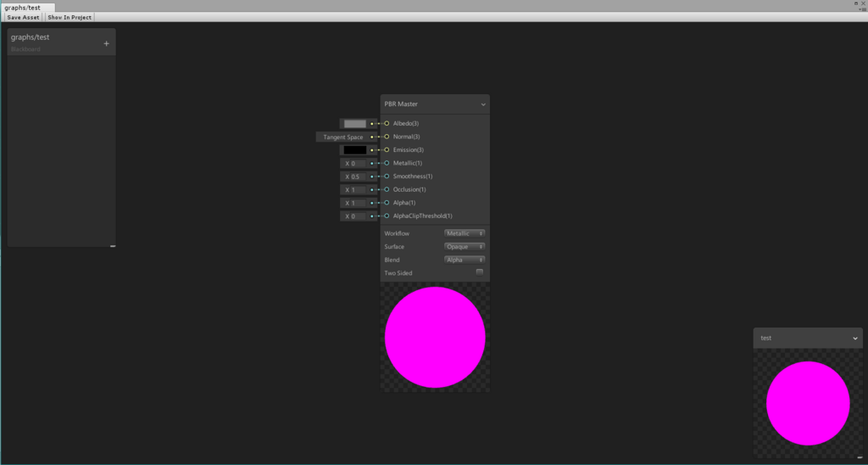Click the AlphaClipThreshold input port circle
Image resolution: width=868 pixels, height=465 pixels.
(387, 216)
